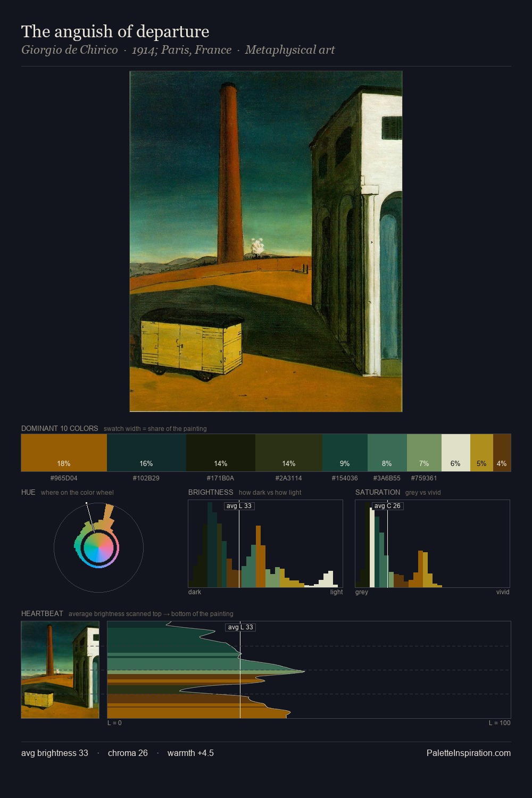
Task: Click the #102B29 hex label
Action: click(x=146, y=478)
